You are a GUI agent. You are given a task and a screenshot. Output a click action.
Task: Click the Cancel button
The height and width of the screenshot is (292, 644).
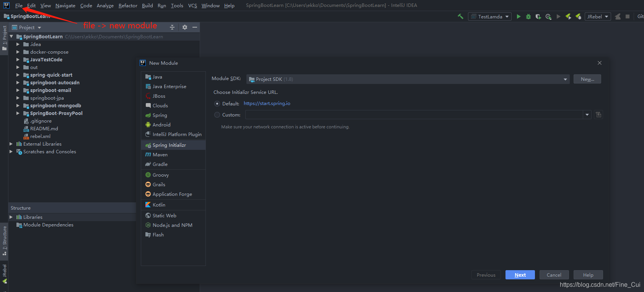[x=554, y=275]
